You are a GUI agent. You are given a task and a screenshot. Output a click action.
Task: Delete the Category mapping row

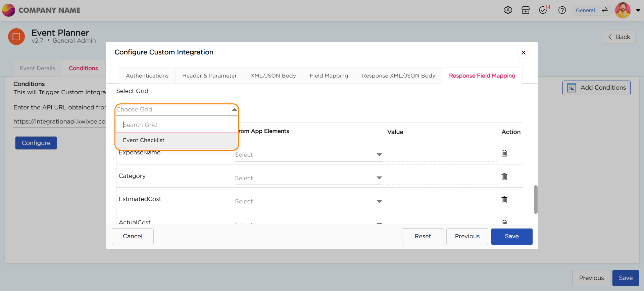[x=504, y=177]
